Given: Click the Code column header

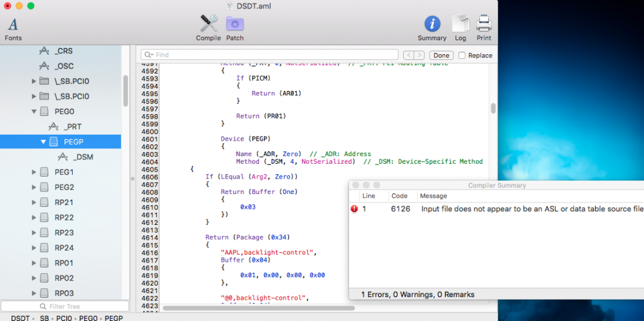Looking at the screenshot, I should pyautogui.click(x=399, y=196).
